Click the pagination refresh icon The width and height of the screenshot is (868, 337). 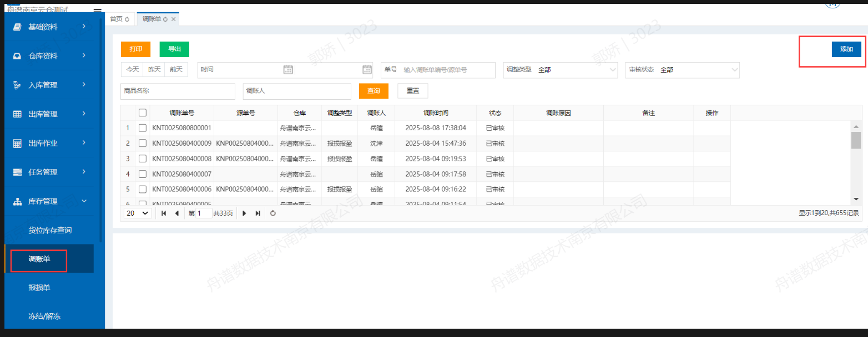tap(273, 213)
